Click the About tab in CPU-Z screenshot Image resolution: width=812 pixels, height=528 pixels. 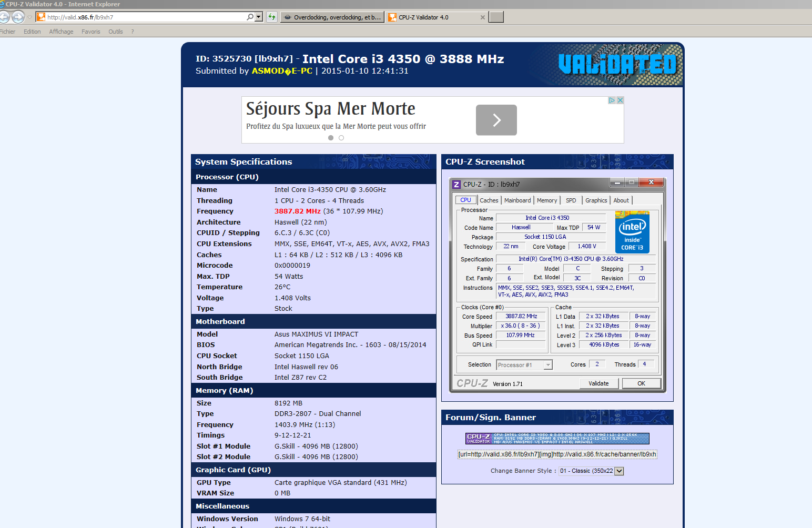(621, 200)
